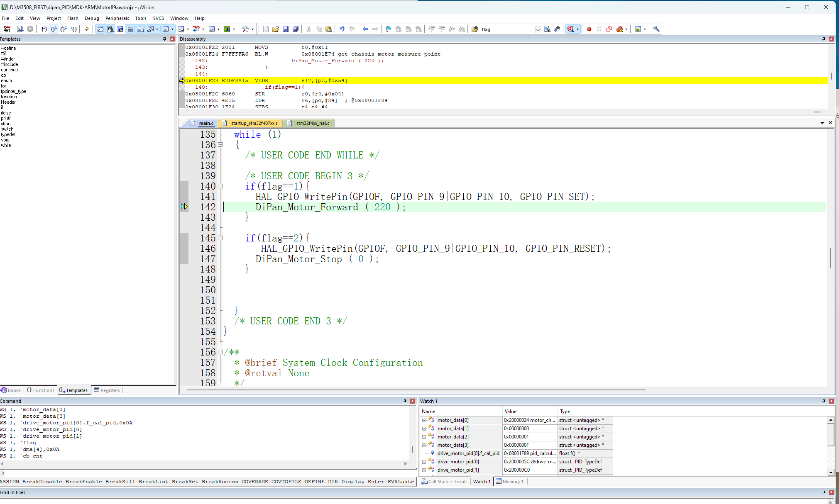Open the Flash menu
Screen dimensions: 839x504
pyautogui.click(x=73, y=18)
